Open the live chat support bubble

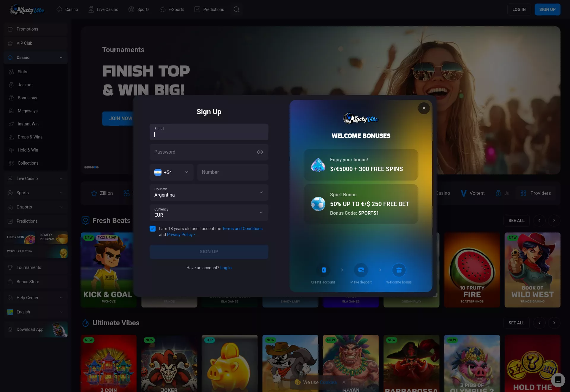[x=558, y=380]
